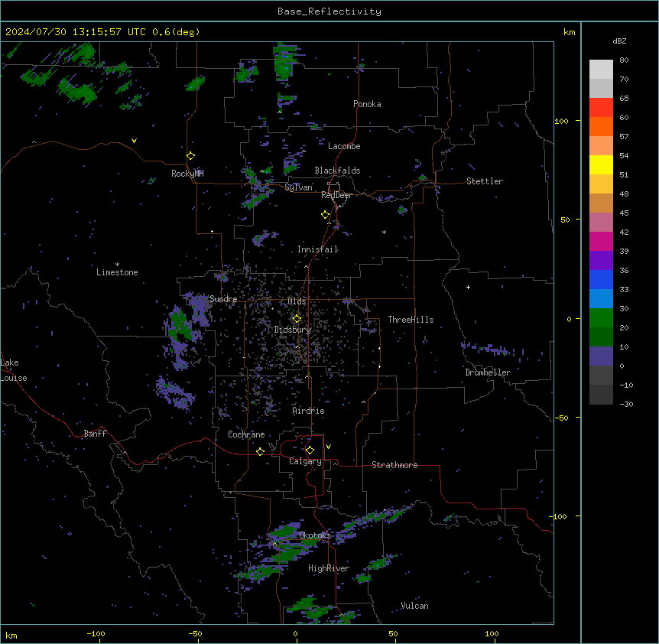Image resolution: width=659 pixels, height=644 pixels.
Task: Click the Calgary city label
Action: (x=305, y=461)
